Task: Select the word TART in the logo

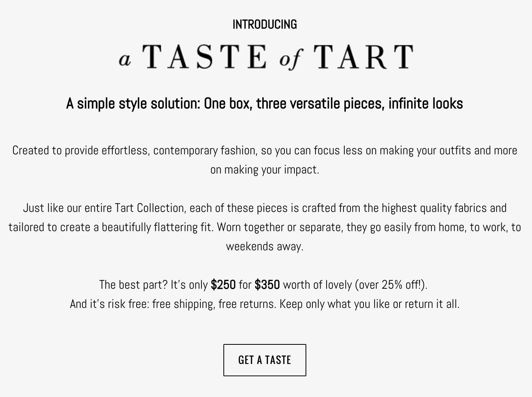Action: [363, 56]
